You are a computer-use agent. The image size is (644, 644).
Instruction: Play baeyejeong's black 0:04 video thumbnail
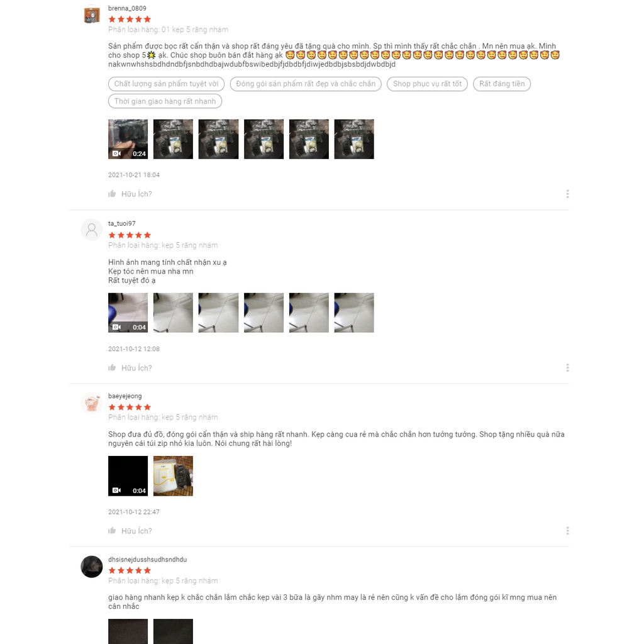(x=128, y=476)
